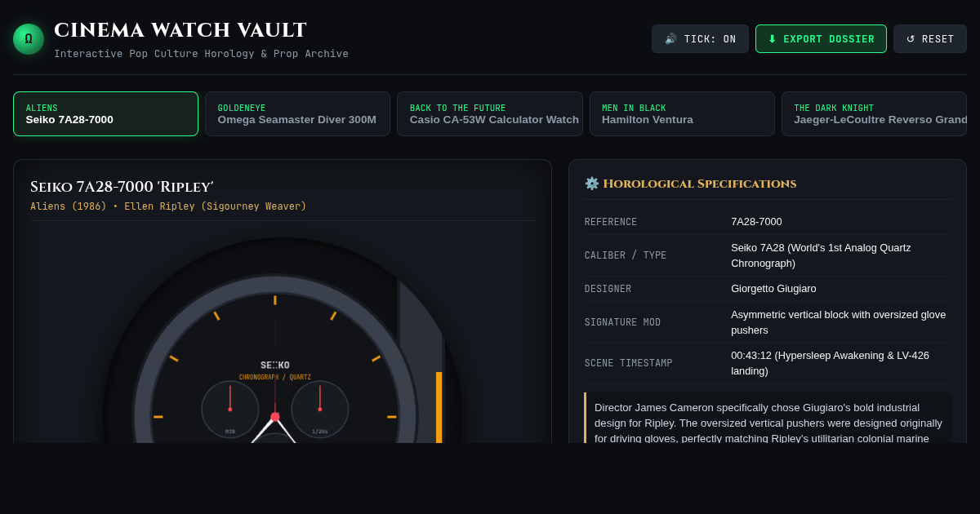Toggle the Tick: On sound button
The image size is (980, 514).
point(700,39)
